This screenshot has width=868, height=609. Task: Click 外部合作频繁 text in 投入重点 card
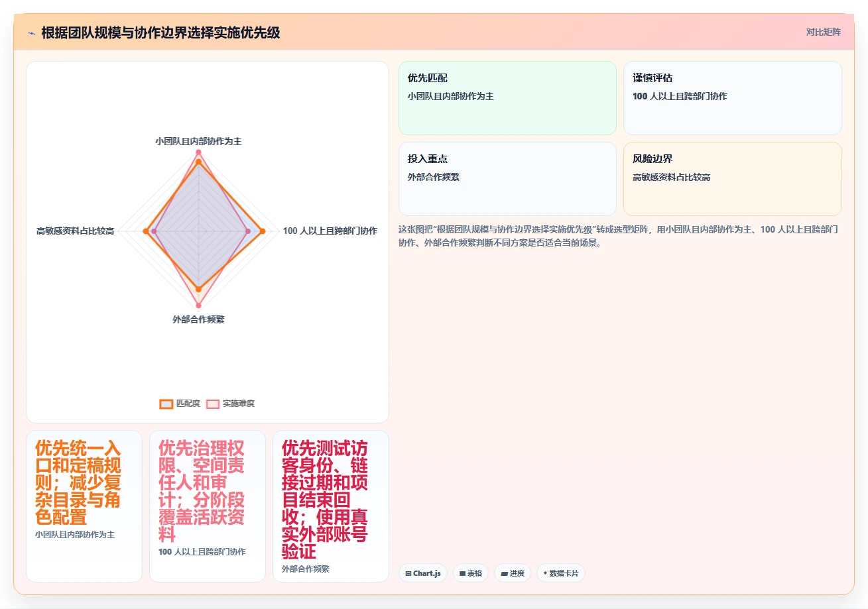tap(434, 178)
